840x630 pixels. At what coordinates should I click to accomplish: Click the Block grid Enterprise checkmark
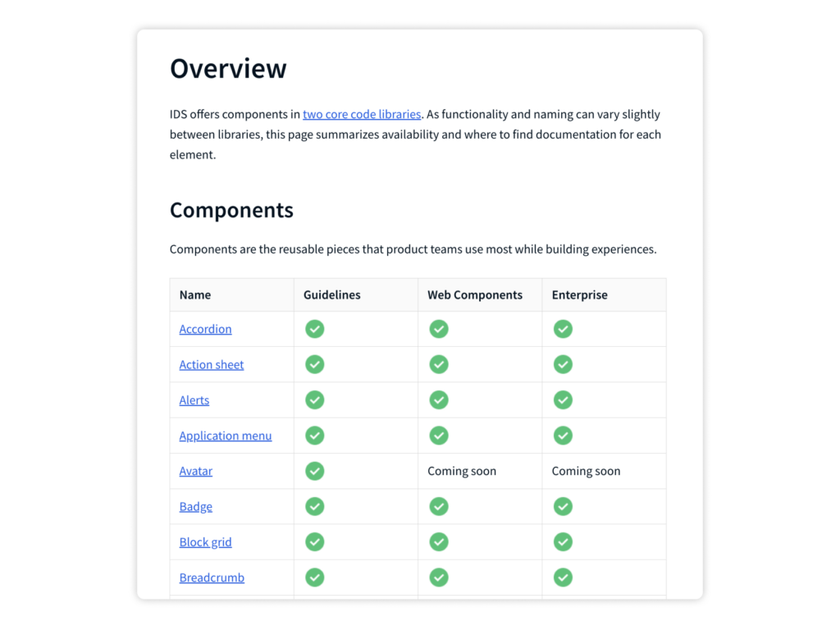coord(563,541)
